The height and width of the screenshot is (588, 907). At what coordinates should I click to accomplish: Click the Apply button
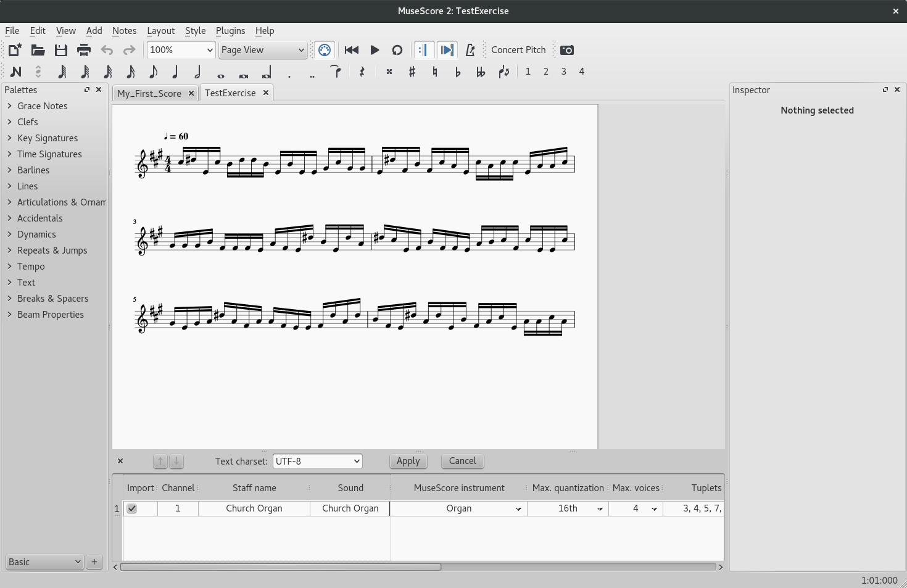pyautogui.click(x=408, y=461)
